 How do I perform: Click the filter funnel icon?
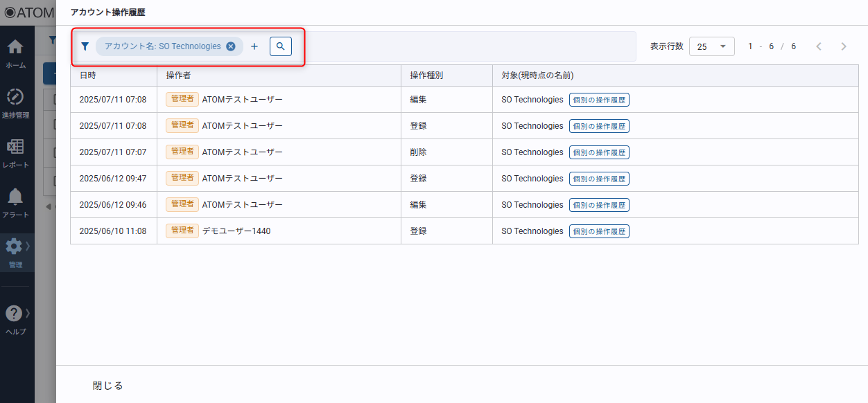tap(85, 46)
